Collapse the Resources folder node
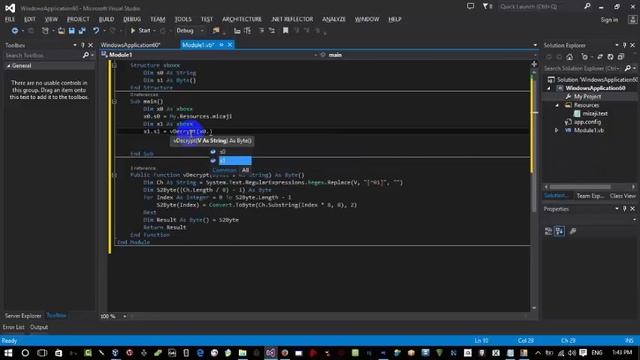The height and width of the screenshot is (360, 640). 557,105
